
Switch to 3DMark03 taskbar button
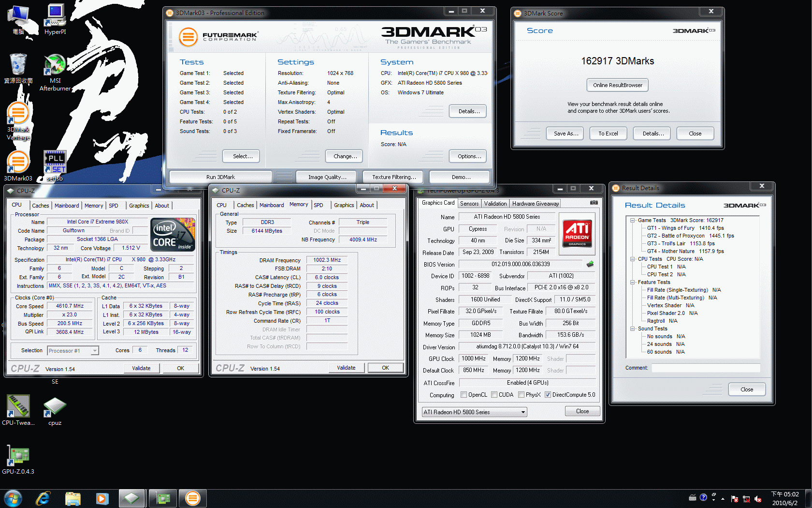(193, 498)
